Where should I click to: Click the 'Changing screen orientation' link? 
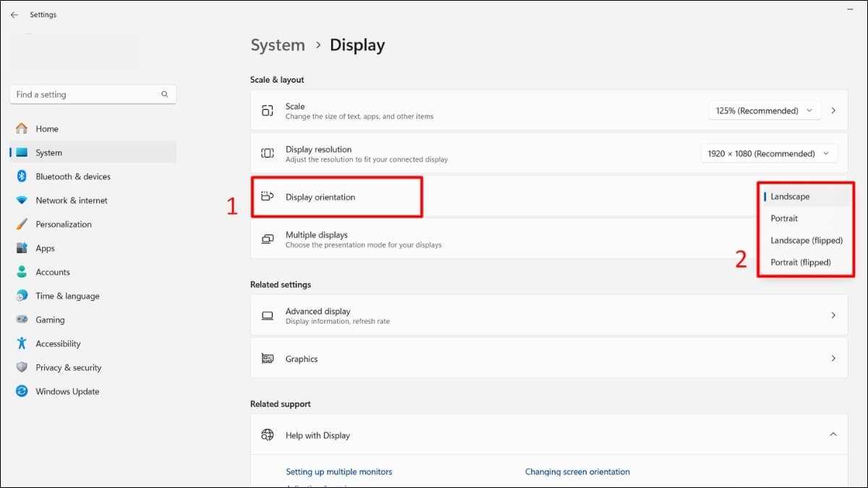[577, 471]
